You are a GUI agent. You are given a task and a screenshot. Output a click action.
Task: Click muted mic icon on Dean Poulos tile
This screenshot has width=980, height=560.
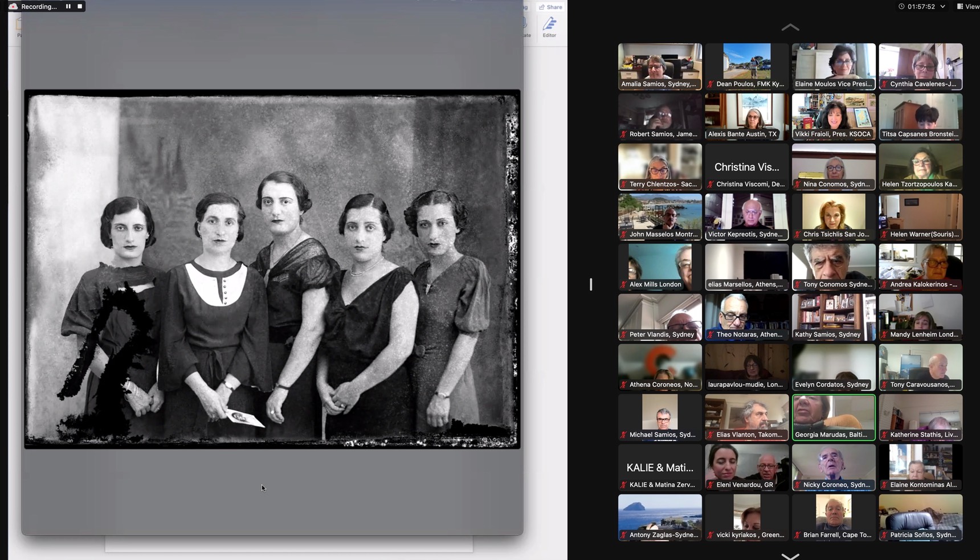(x=710, y=84)
